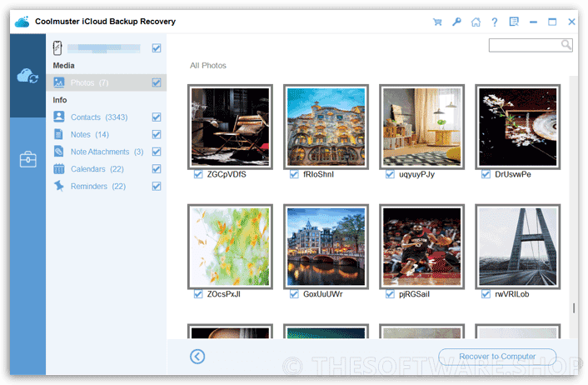Open the shopping cart purchase icon
This screenshot has width=588, height=385.
437,22
